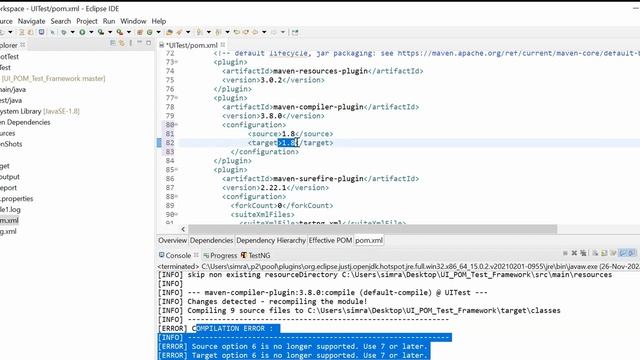Screen dimensions: 640x360
Task: Click the Next Annotation toolbar icon
Action: coord(200,32)
